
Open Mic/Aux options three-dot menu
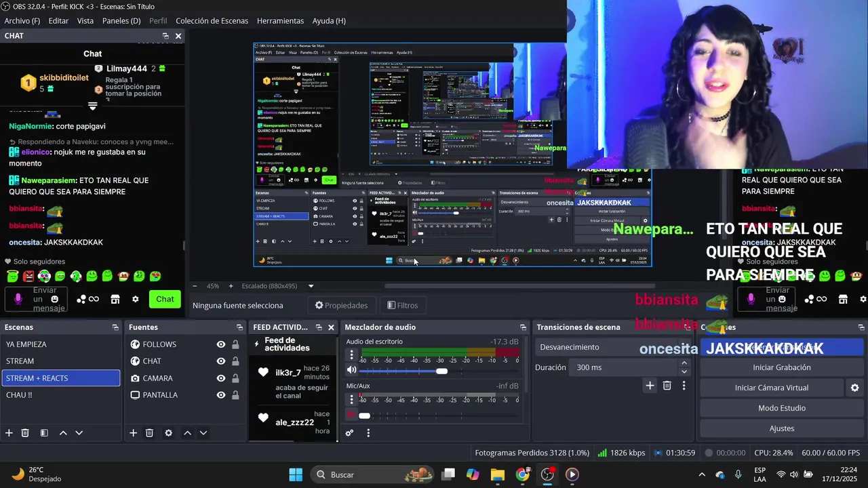pyautogui.click(x=351, y=399)
